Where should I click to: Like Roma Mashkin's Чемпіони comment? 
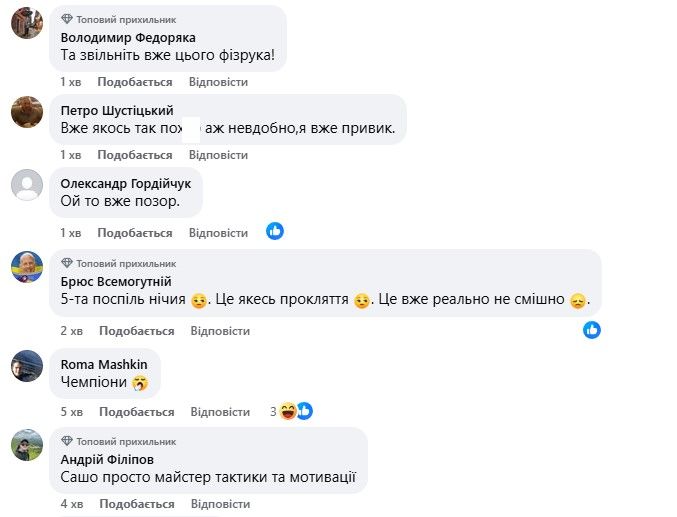[136, 412]
